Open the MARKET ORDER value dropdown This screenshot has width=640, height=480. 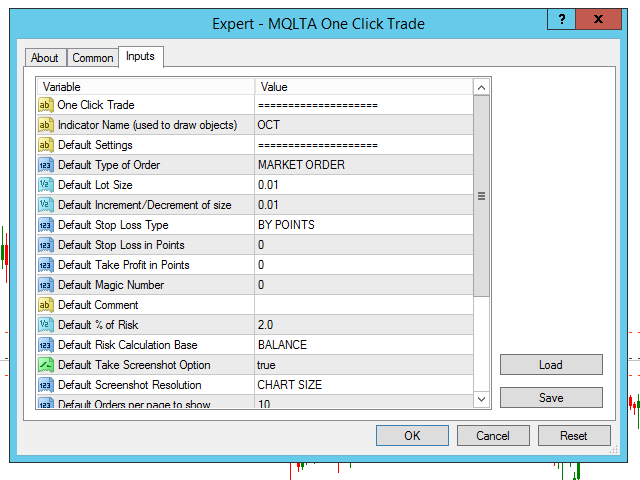pos(362,165)
